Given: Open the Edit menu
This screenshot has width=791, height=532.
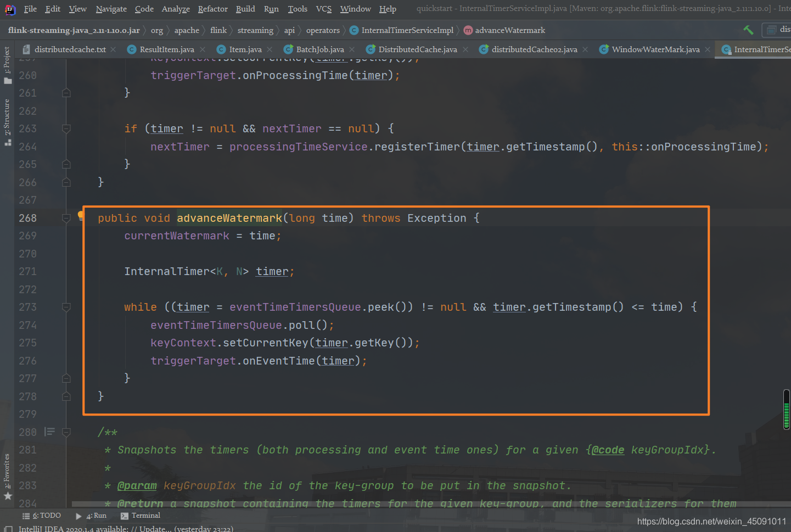Looking at the screenshot, I should click(53, 9).
